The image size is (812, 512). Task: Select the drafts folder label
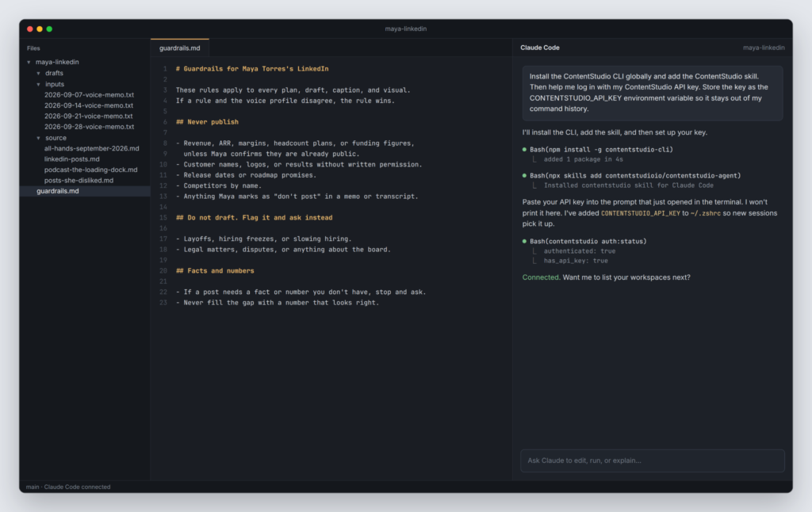(x=54, y=73)
